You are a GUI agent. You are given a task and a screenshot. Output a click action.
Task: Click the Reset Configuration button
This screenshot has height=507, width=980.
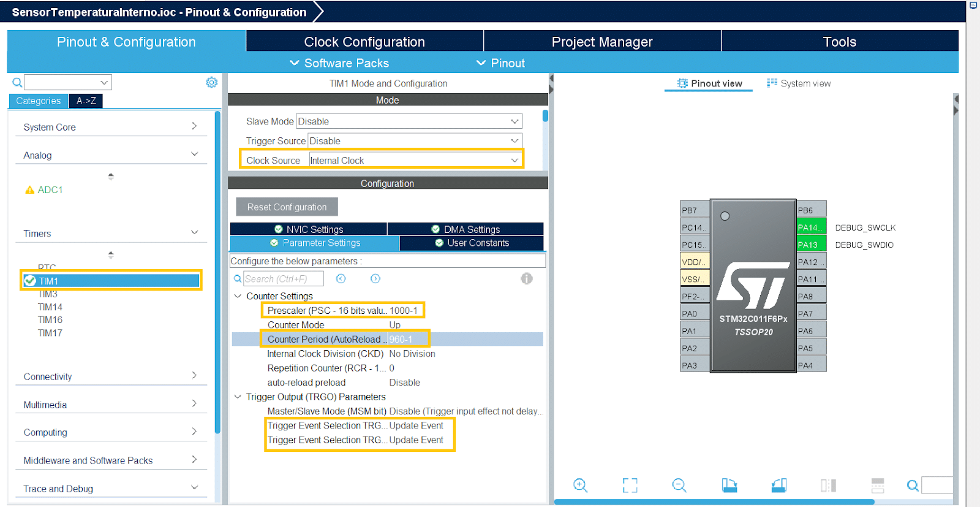click(x=287, y=207)
